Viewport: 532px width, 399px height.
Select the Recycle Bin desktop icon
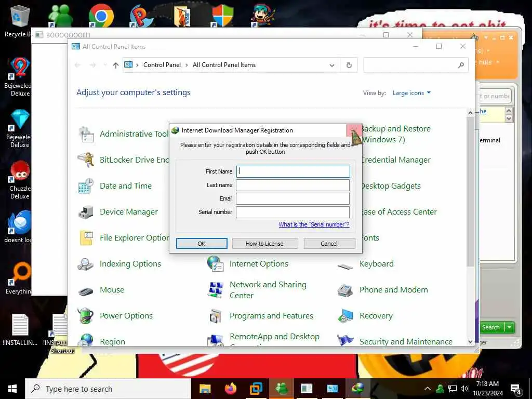coord(20,20)
